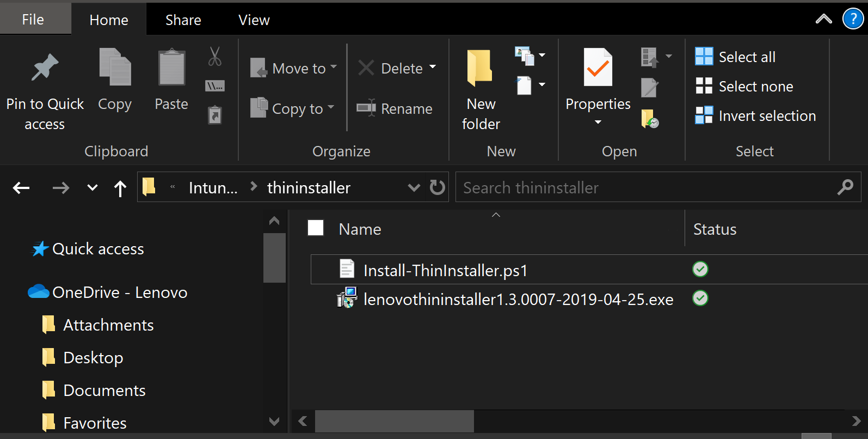Open the Attachments folder in sidebar
Screen dimensions: 868x439
coord(98,325)
